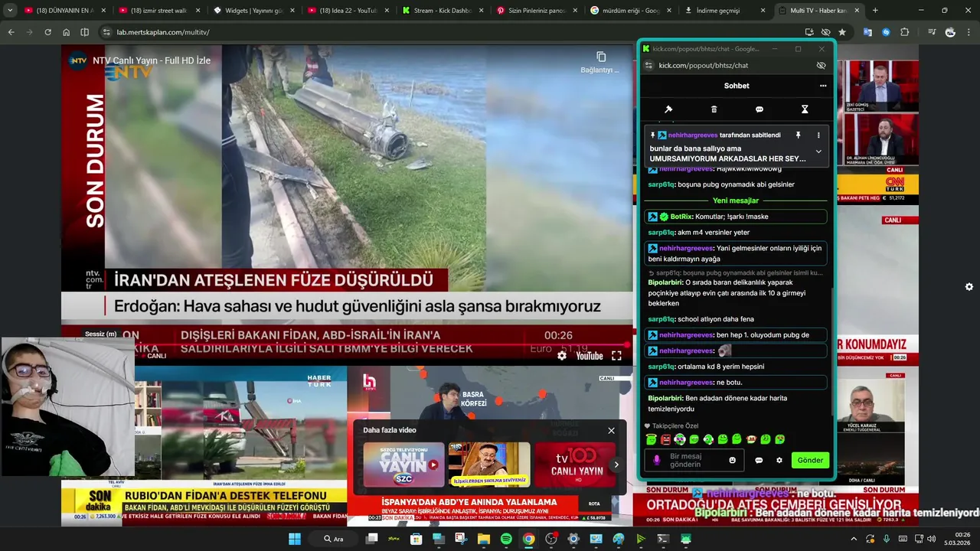Screen dimensions: 980x551
Task: Switch to the Stream - Kick Dashboard tab
Action: pyautogui.click(x=442, y=11)
